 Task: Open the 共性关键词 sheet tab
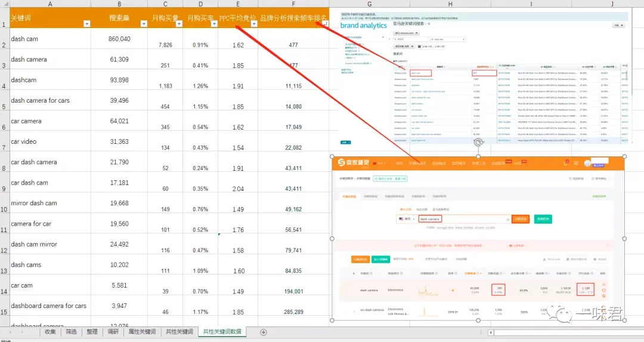pyautogui.click(x=179, y=332)
